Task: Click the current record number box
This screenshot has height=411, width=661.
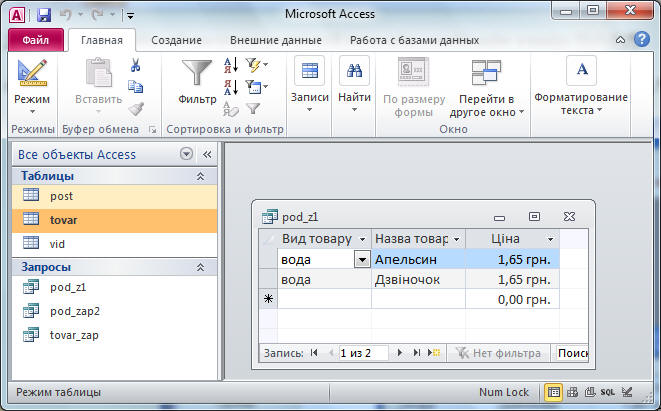Action: click(x=363, y=353)
